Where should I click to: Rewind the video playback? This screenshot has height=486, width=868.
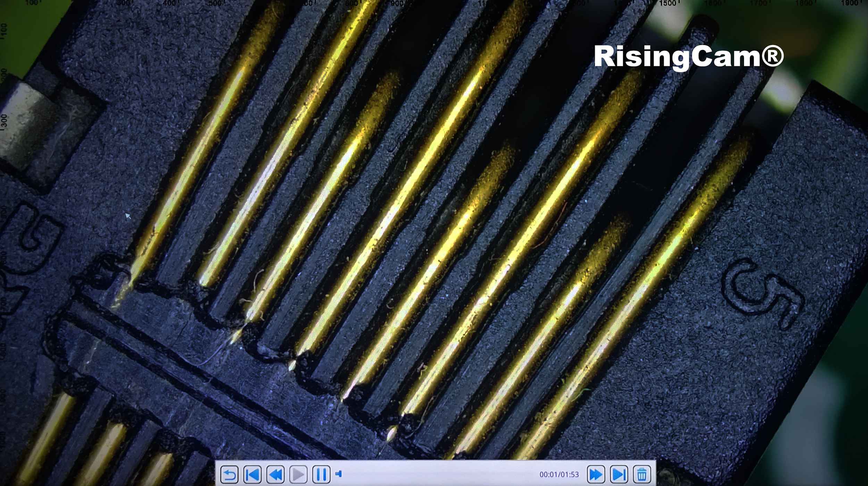click(275, 474)
